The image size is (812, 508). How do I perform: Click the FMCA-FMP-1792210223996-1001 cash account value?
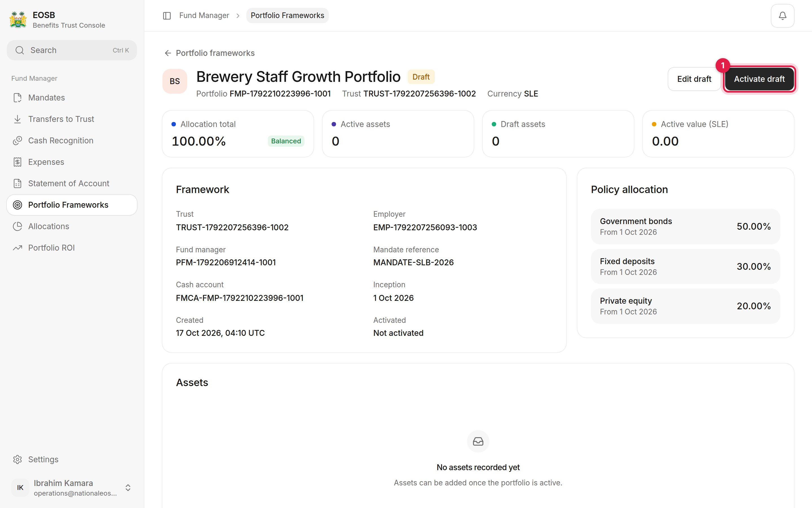[240, 298]
